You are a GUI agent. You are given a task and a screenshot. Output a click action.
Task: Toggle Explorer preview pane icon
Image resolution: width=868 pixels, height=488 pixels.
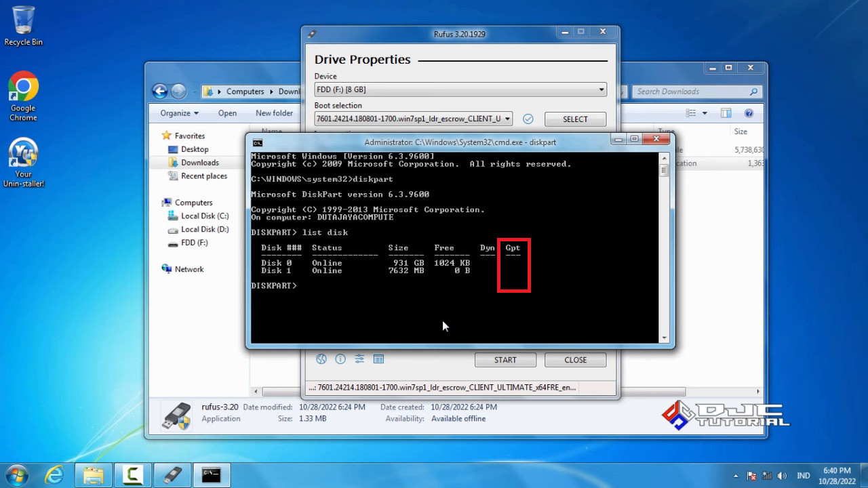coord(726,113)
